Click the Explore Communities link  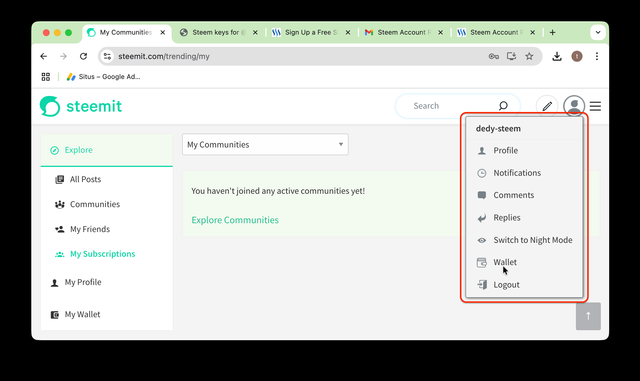(x=235, y=220)
